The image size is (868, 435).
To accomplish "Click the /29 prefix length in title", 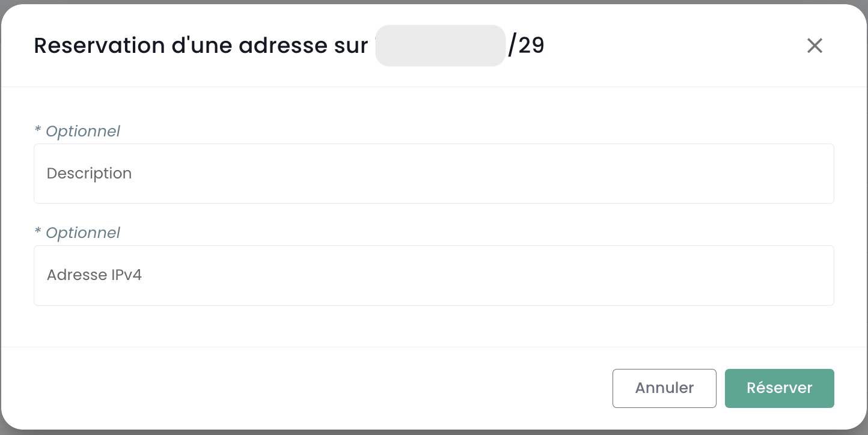I will [x=527, y=46].
